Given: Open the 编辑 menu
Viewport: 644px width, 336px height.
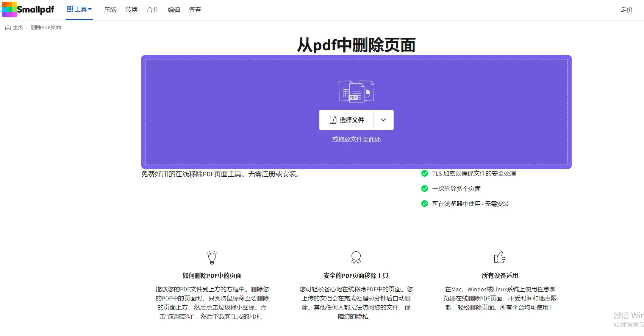Looking at the screenshot, I should 174,10.
